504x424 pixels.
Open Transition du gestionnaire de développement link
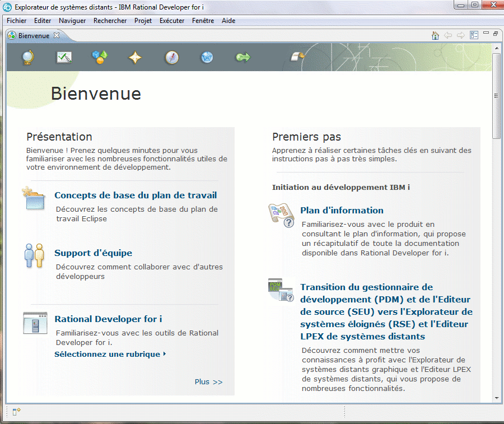[386, 311]
